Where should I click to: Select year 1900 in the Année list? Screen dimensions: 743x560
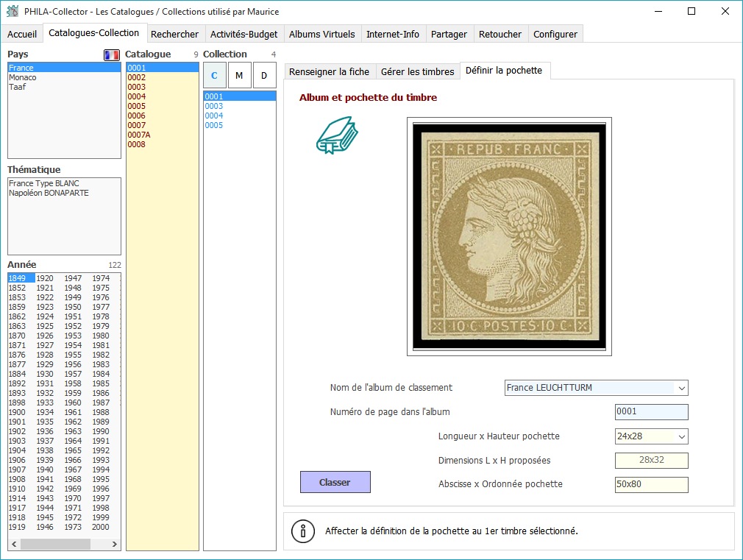click(17, 412)
